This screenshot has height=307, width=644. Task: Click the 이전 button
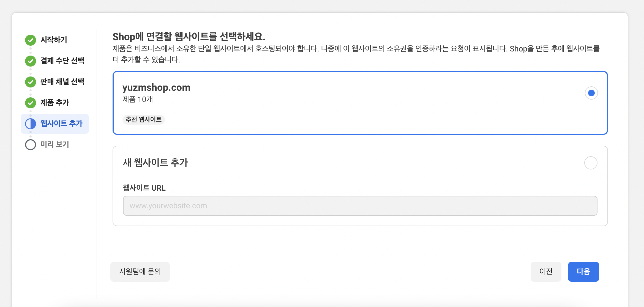point(546,272)
